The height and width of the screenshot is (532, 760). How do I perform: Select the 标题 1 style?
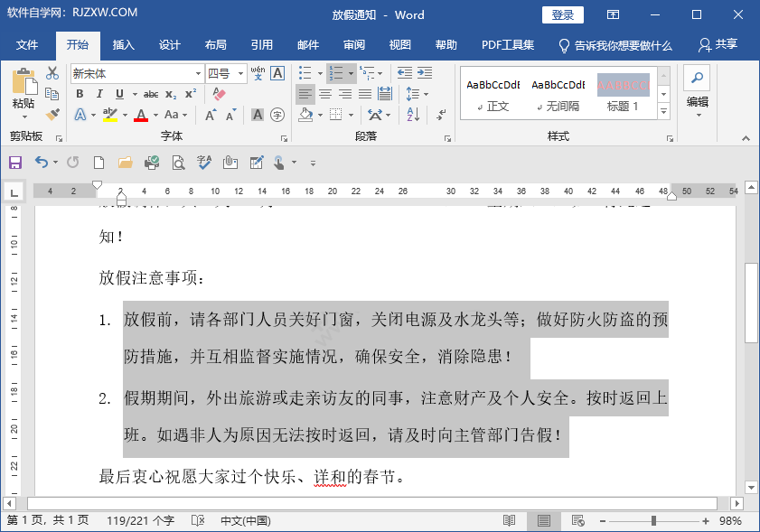[x=623, y=85]
